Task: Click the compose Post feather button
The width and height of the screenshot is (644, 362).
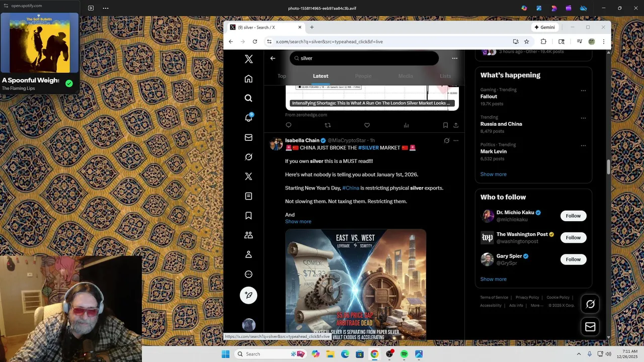Action: 249,295
